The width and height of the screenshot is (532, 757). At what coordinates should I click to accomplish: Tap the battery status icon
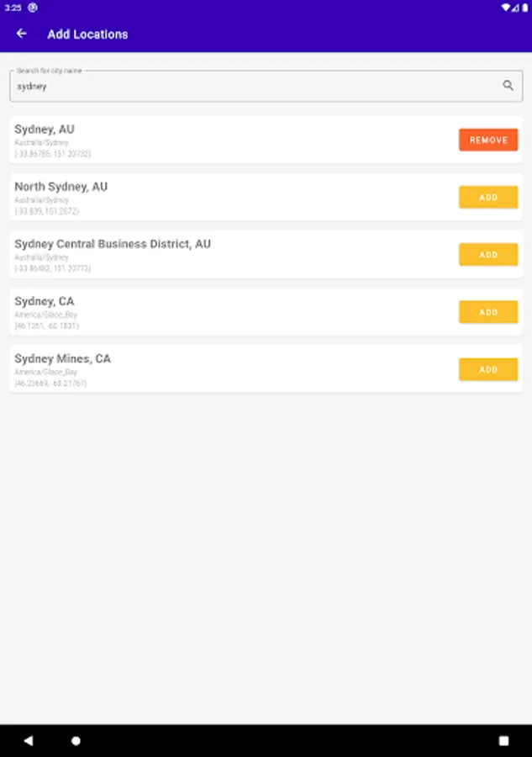point(524,8)
